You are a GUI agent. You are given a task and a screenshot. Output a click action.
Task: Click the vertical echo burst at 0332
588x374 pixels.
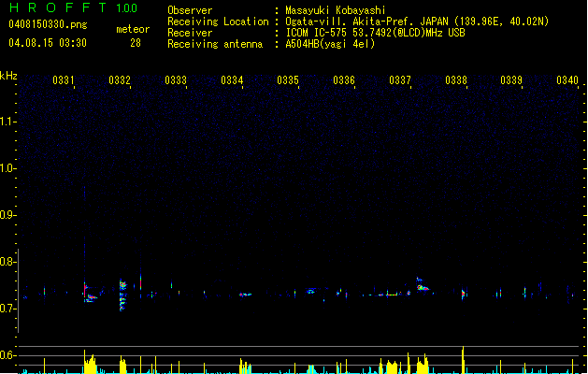click(122, 295)
